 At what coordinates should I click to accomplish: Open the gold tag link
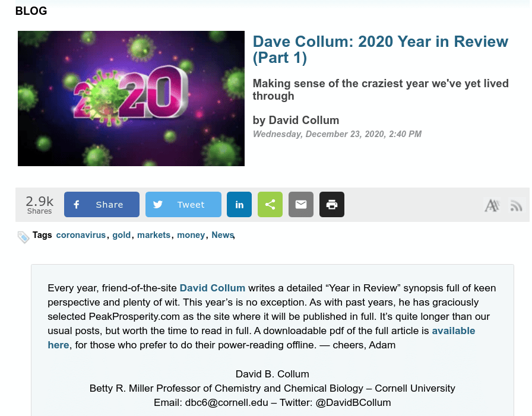[x=121, y=235]
